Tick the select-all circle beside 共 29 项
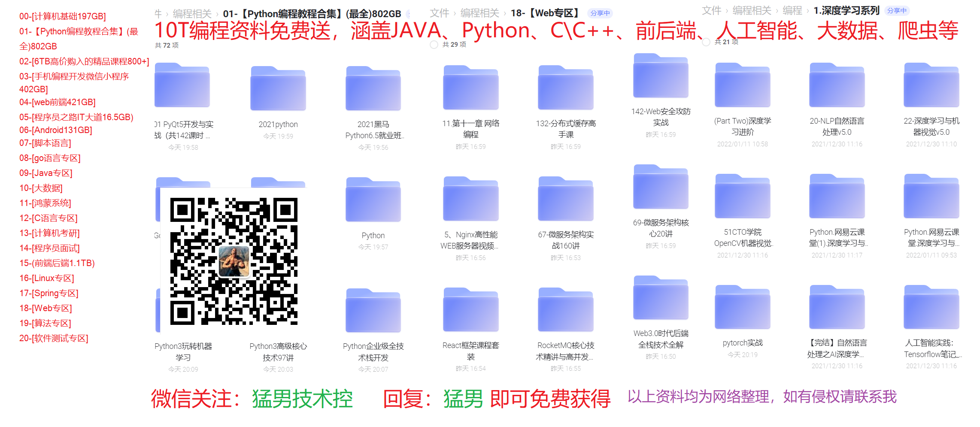 (x=434, y=45)
